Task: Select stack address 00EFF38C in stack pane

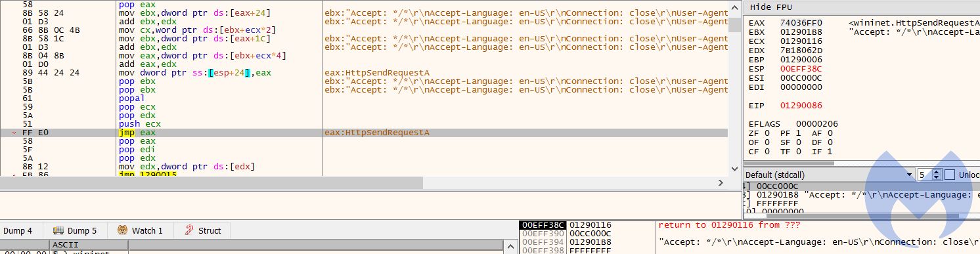Action: [542, 225]
